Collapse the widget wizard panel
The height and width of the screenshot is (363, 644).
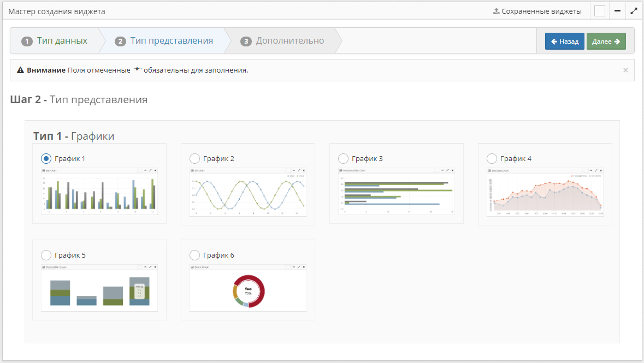coord(617,11)
